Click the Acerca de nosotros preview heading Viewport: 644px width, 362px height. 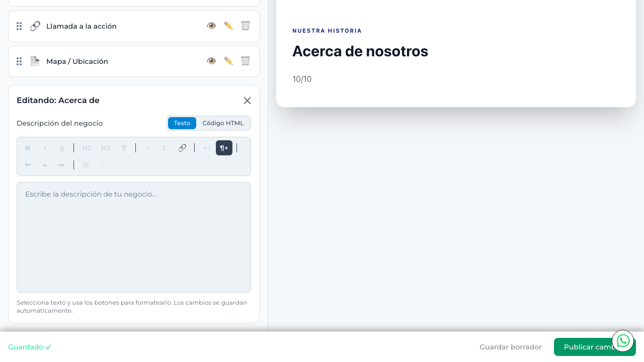(360, 51)
